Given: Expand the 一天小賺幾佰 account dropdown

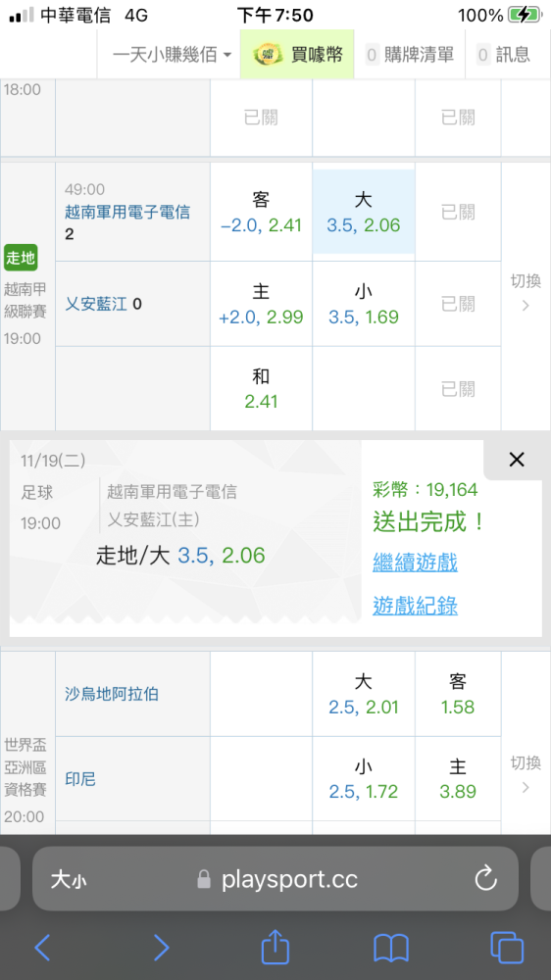Looking at the screenshot, I should click(x=172, y=55).
